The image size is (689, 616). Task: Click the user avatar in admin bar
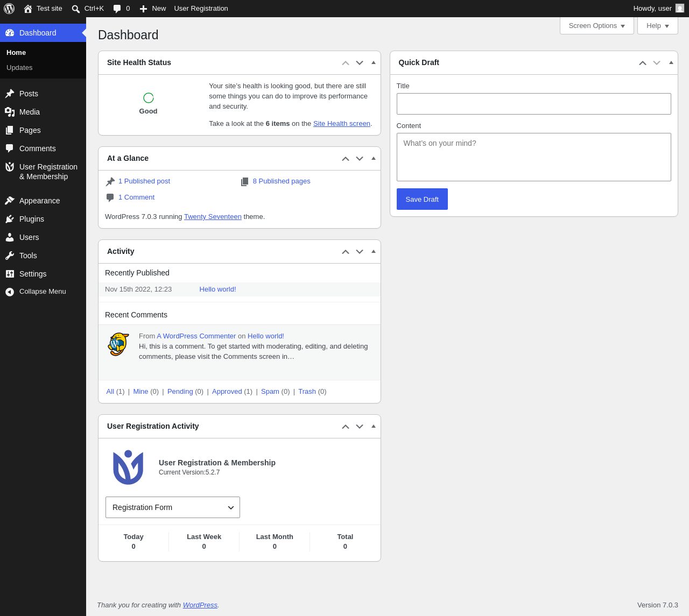680,8
